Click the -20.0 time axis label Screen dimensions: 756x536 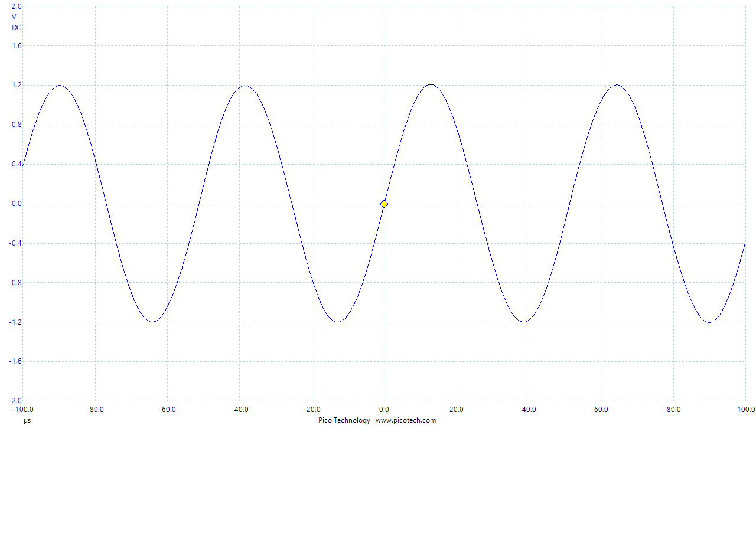click(x=312, y=409)
